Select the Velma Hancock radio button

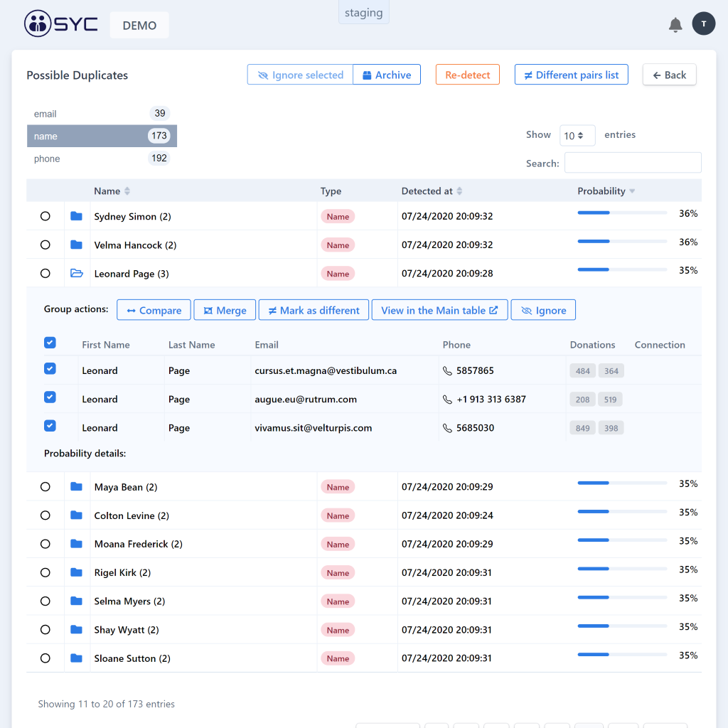pyautogui.click(x=45, y=245)
